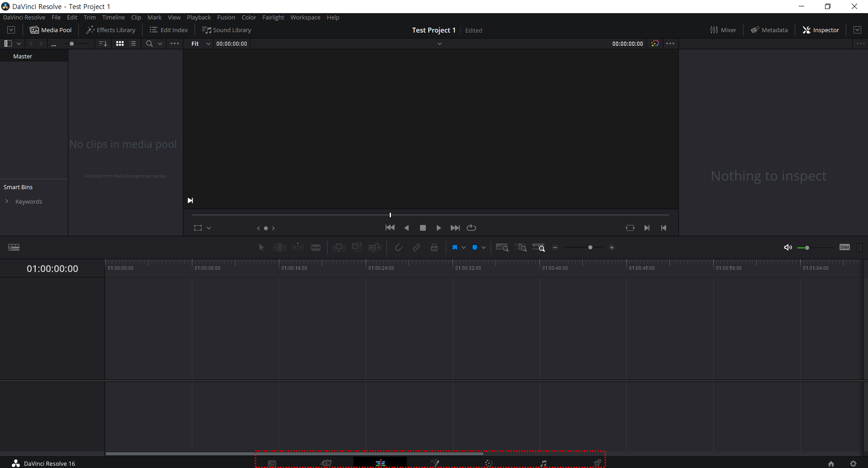The height and width of the screenshot is (468, 868).
Task: Open media pool search options dropdown
Action: 160,43
